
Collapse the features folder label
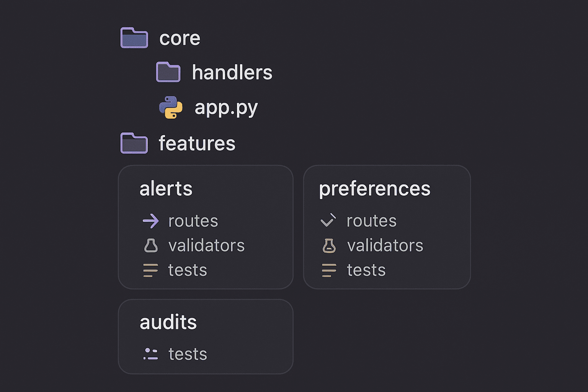(197, 143)
